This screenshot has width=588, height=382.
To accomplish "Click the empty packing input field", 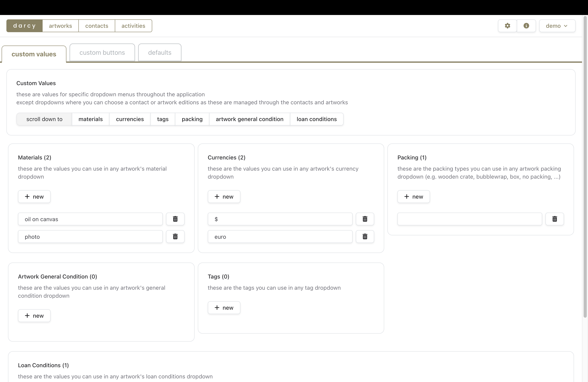I will click(x=469, y=219).
